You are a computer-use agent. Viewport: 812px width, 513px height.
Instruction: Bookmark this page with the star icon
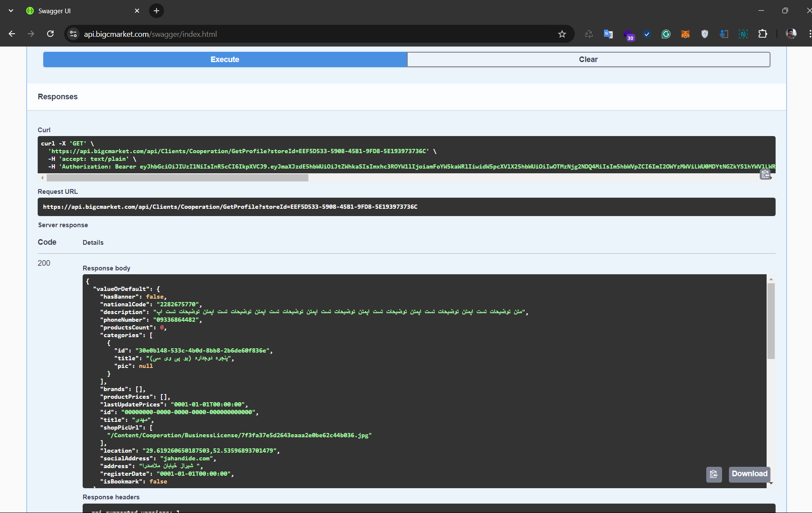562,34
